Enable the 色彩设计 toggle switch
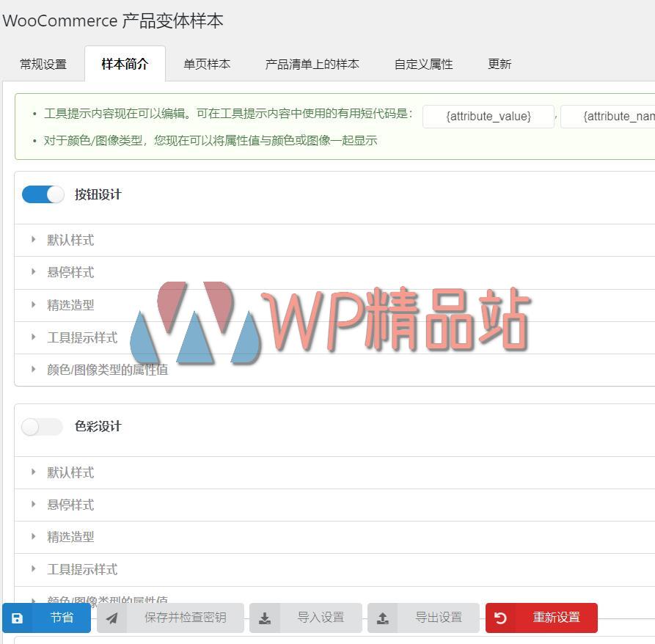The height and width of the screenshot is (644, 655). (42, 426)
